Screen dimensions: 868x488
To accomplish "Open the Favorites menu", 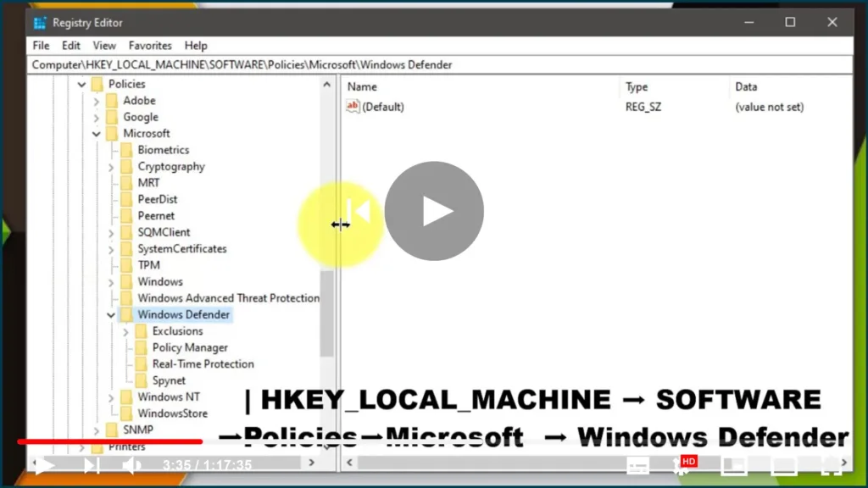I will (150, 46).
